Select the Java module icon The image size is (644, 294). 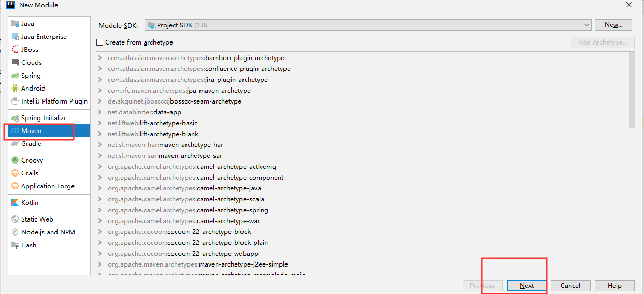15,24
